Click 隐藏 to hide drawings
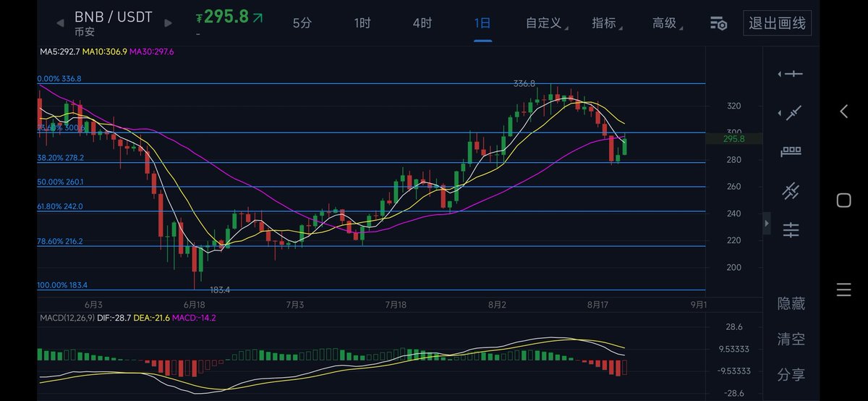The height and width of the screenshot is (401, 868). [x=791, y=303]
